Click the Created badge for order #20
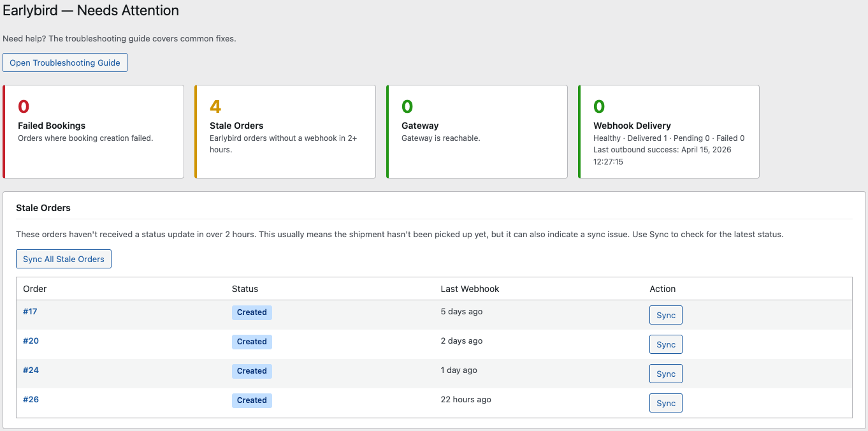 coord(252,342)
